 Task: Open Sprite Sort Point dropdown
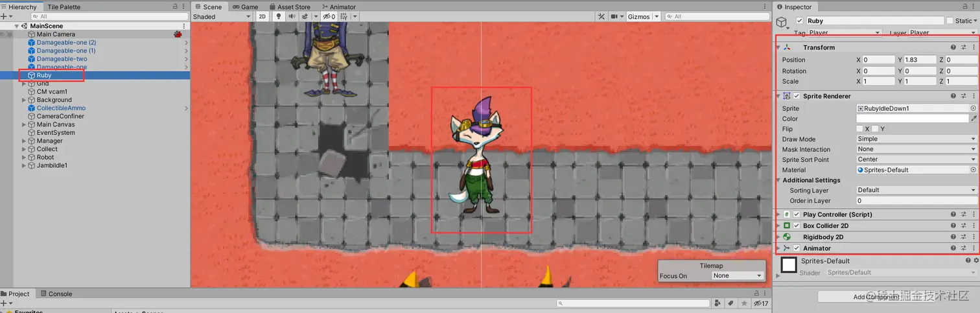coord(916,159)
